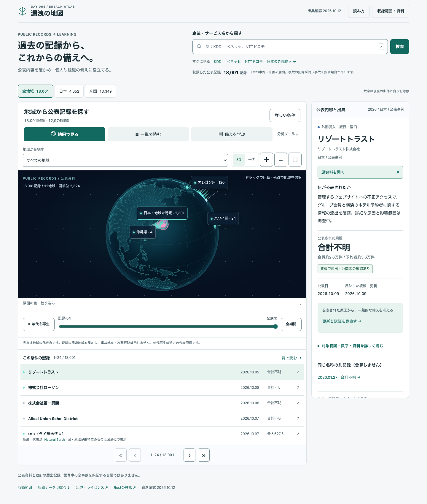Jump to last page with double-right chevron

point(204,455)
